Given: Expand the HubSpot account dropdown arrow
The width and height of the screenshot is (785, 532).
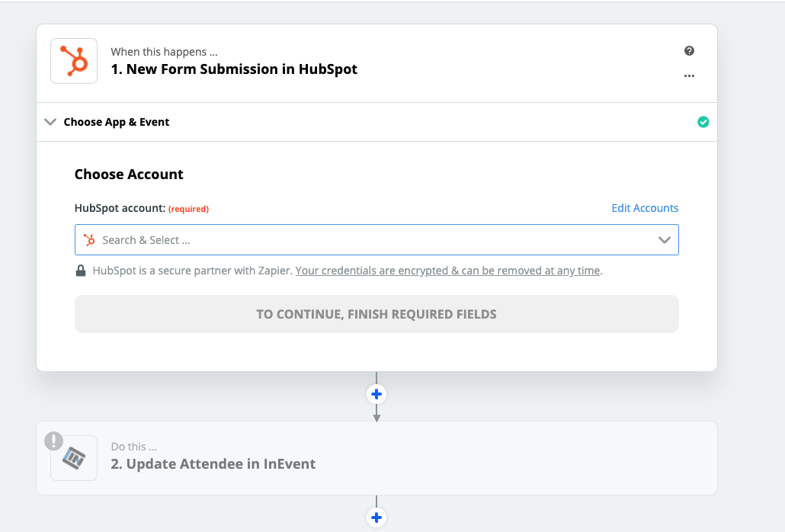Looking at the screenshot, I should pyautogui.click(x=664, y=240).
